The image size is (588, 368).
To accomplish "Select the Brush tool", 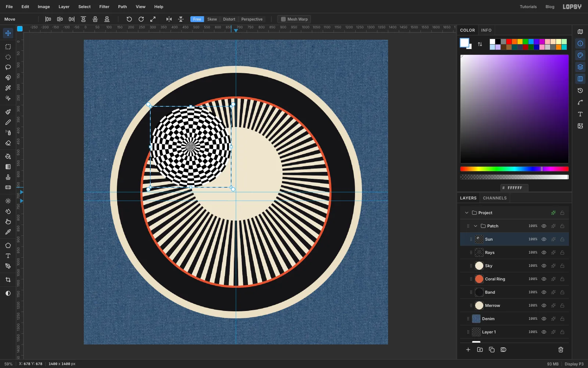I will 8,112.
